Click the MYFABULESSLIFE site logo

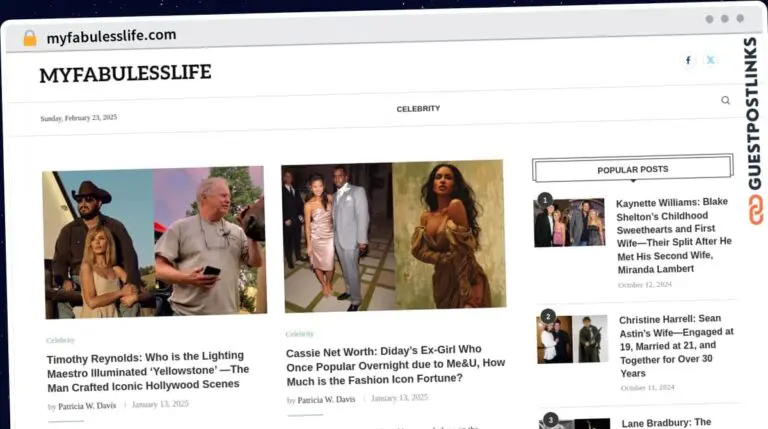point(125,74)
